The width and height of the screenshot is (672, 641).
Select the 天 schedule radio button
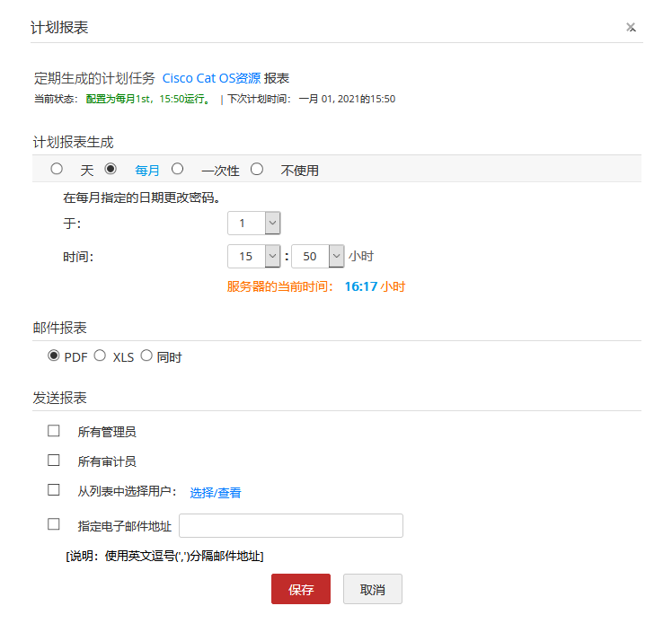(57, 169)
